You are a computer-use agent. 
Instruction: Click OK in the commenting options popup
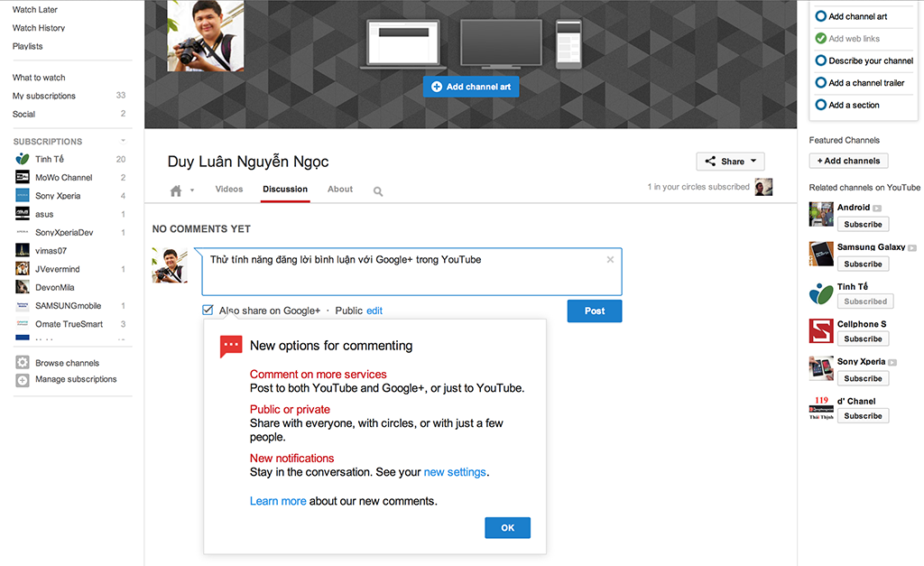pos(507,528)
